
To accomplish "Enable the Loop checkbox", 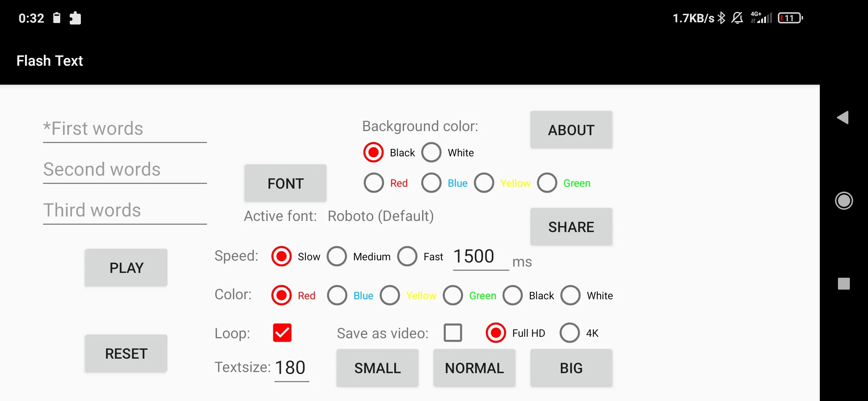I will pyautogui.click(x=282, y=333).
